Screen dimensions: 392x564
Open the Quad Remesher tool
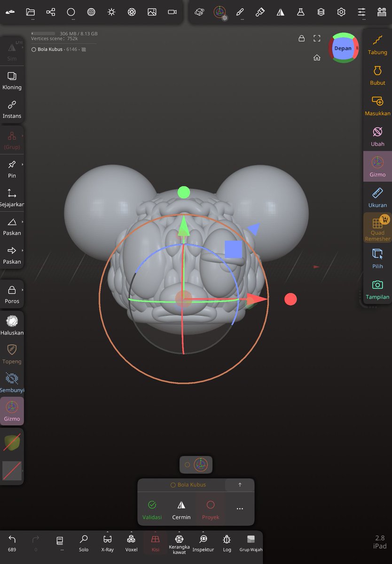[377, 228]
